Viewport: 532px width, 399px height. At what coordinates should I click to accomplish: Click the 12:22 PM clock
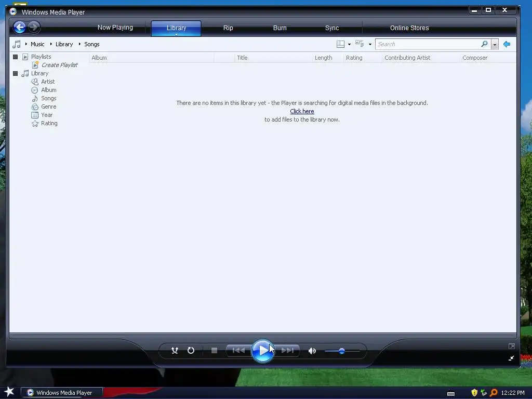[513, 393]
